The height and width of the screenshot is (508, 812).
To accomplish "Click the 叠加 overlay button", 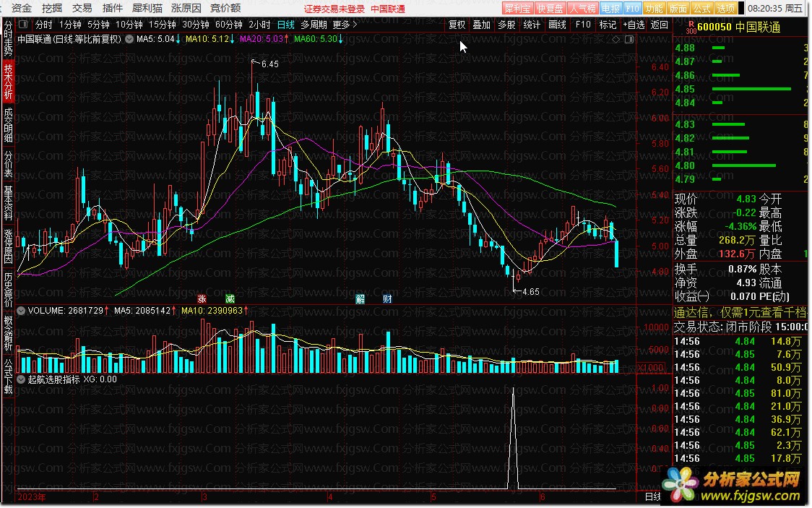I will coord(482,25).
